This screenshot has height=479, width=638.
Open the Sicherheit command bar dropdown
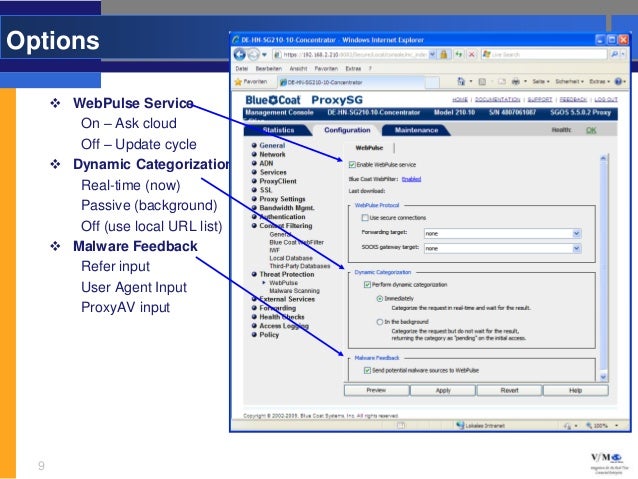pyautogui.click(x=569, y=82)
